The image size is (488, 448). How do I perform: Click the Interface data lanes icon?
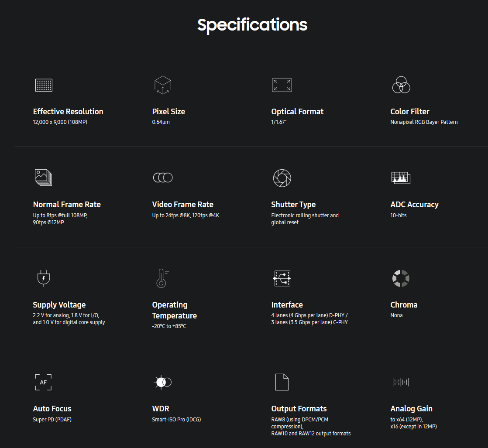pyautogui.click(x=282, y=278)
